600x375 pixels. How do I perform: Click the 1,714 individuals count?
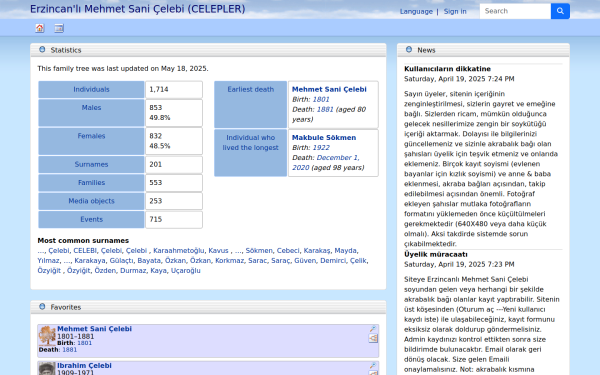(159, 90)
